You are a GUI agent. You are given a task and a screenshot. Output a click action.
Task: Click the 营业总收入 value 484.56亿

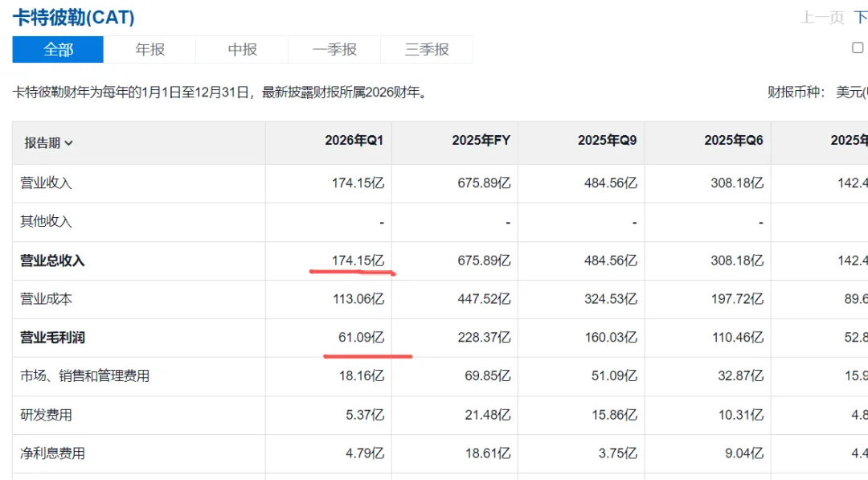tap(611, 261)
